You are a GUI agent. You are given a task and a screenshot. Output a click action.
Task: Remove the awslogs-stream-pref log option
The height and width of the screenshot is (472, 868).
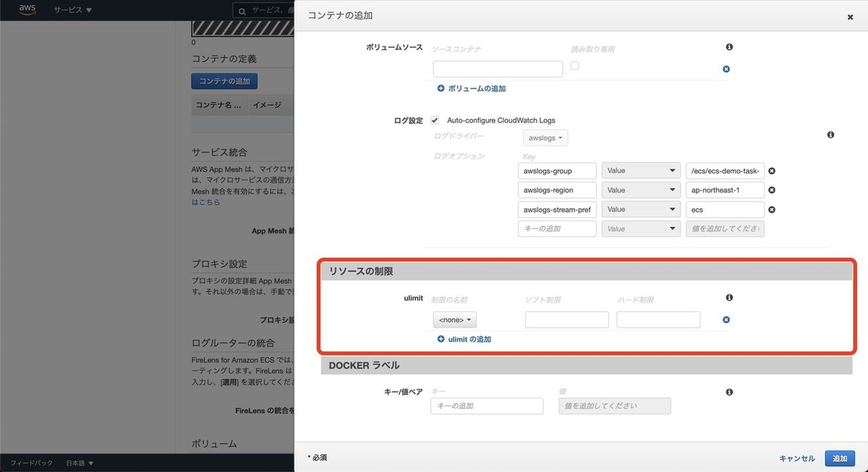pyautogui.click(x=771, y=209)
